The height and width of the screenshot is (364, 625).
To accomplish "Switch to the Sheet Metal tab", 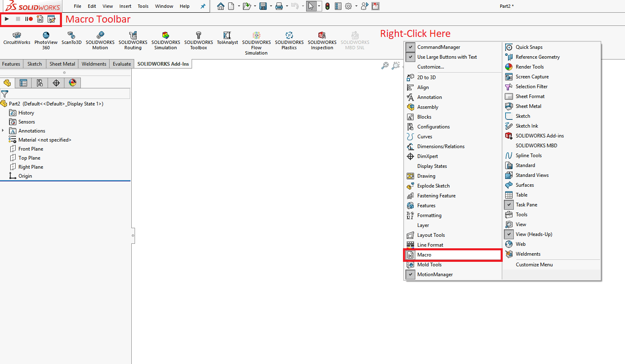I will 62,64.
